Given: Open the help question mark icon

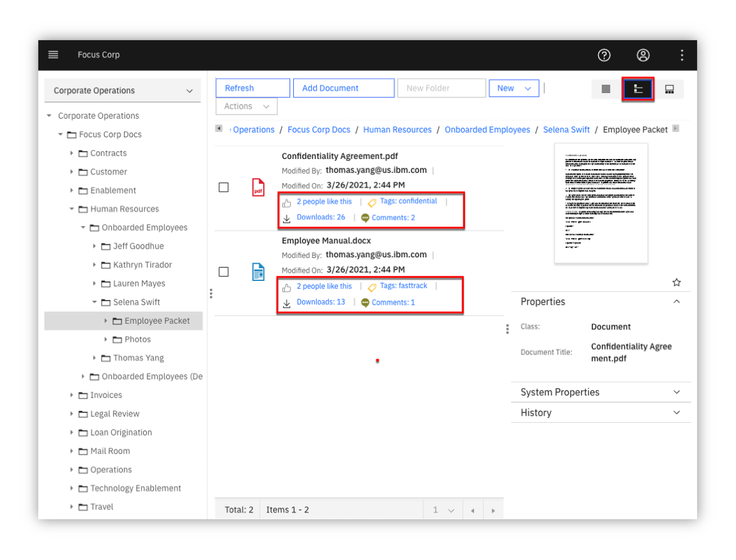Looking at the screenshot, I should click(x=604, y=56).
